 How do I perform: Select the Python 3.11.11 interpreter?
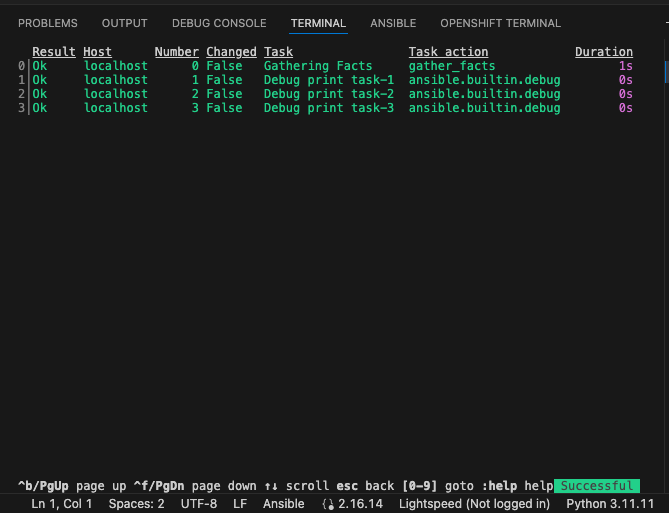[x=610, y=504]
